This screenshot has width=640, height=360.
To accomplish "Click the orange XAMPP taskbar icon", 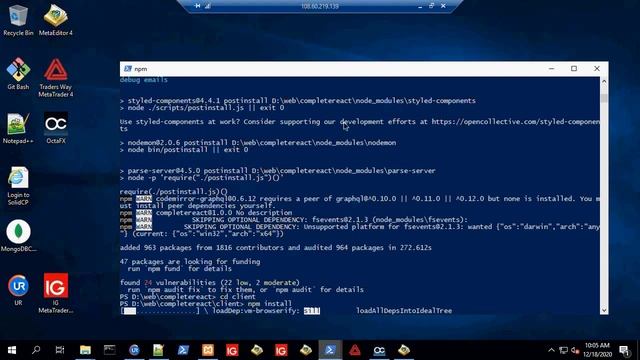I will pyautogui.click(x=208, y=350).
